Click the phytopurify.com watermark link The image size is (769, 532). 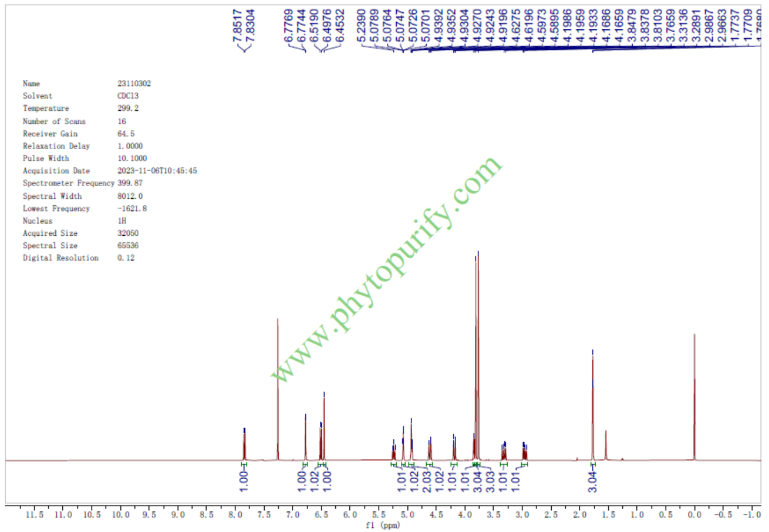387,270
